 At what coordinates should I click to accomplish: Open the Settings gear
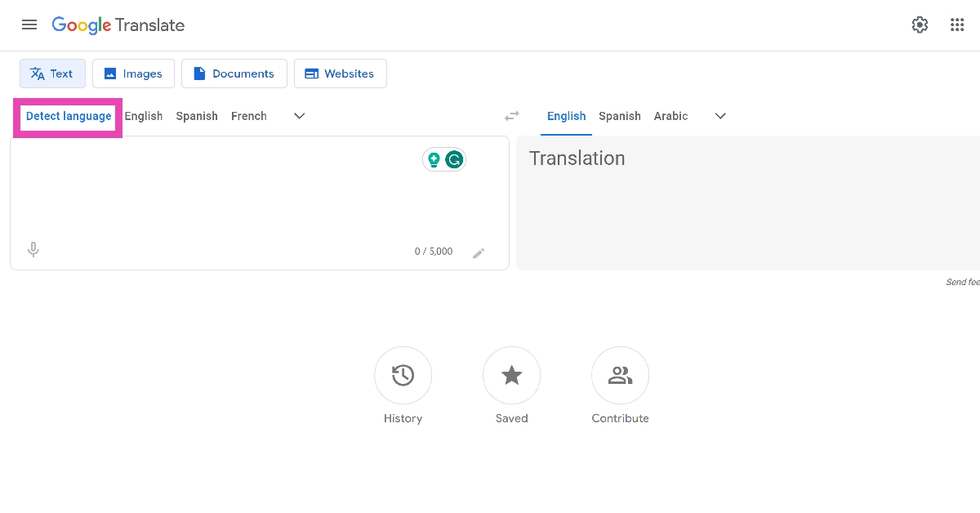click(x=920, y=25)
